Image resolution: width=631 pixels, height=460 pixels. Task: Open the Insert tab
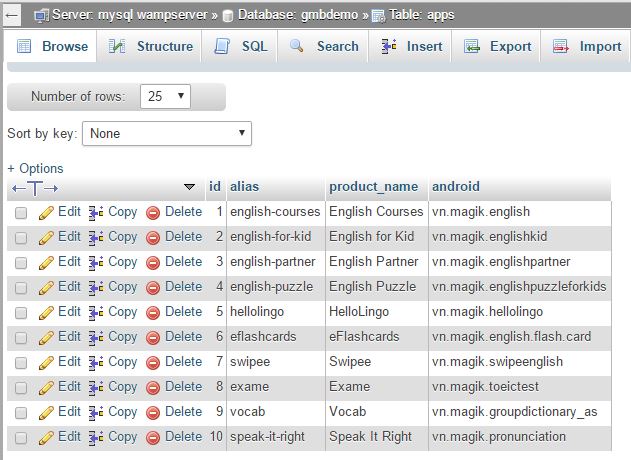point(411,46)
